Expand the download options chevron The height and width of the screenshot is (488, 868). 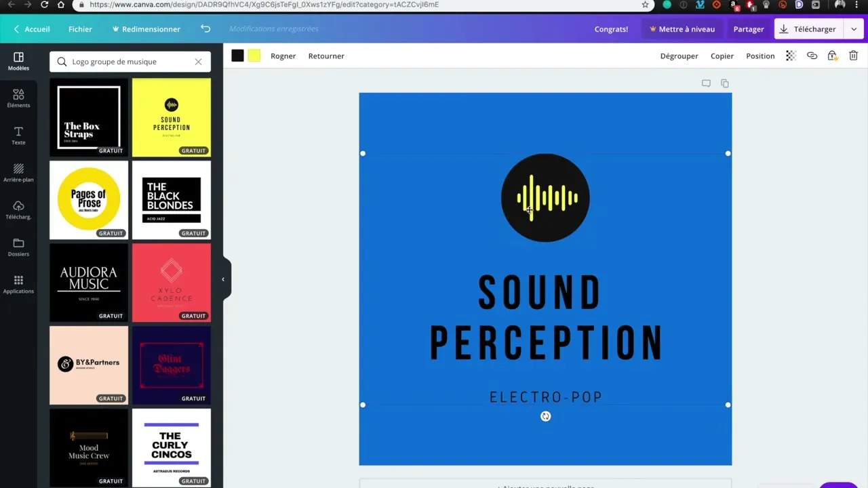(854, 29)
